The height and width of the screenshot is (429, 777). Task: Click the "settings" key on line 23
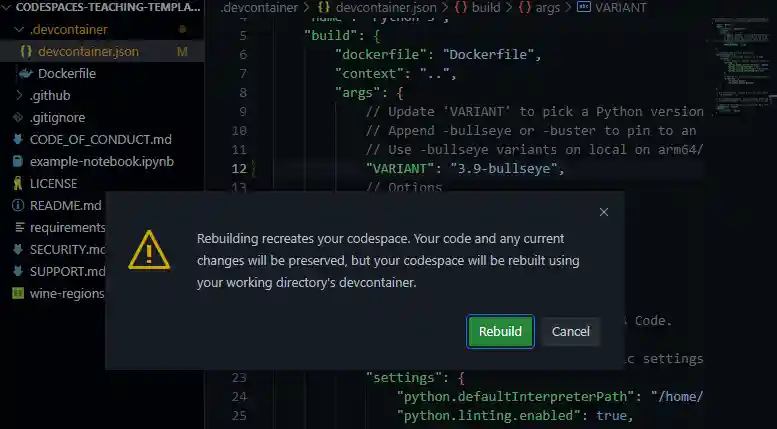click(403, 377)
